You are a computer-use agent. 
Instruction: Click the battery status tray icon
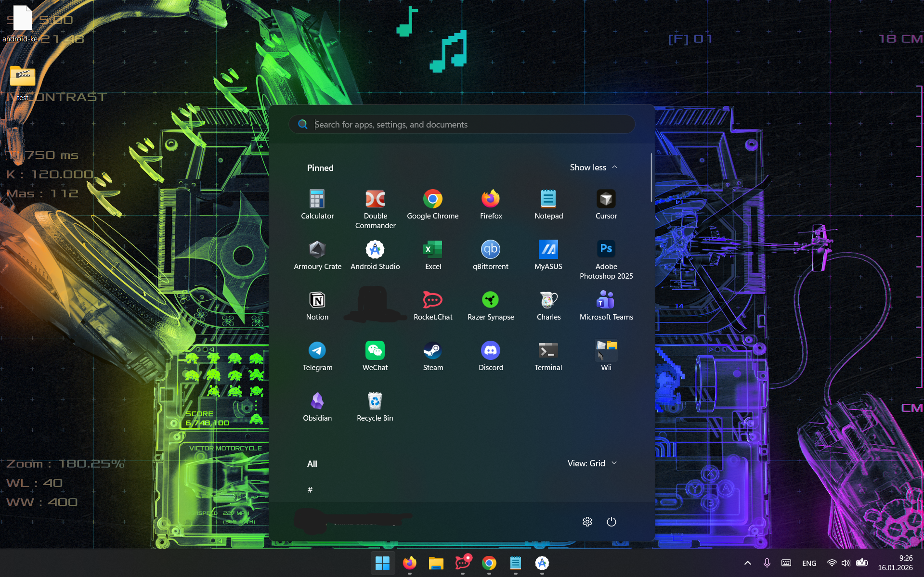click(x=862, y=563)
